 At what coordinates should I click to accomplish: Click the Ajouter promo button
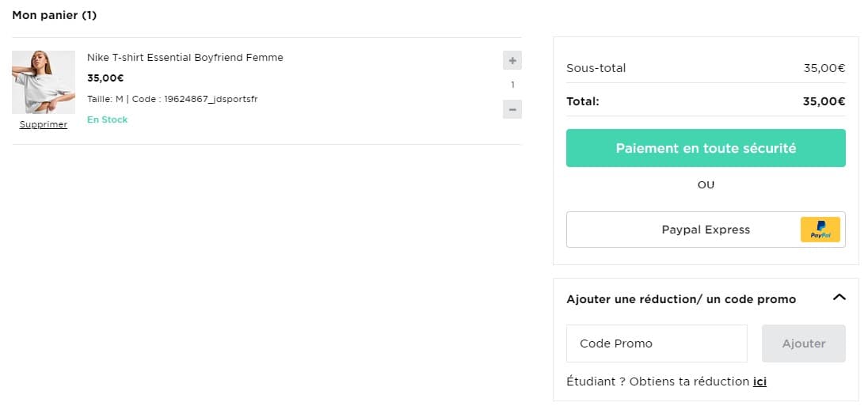[803, 344]
